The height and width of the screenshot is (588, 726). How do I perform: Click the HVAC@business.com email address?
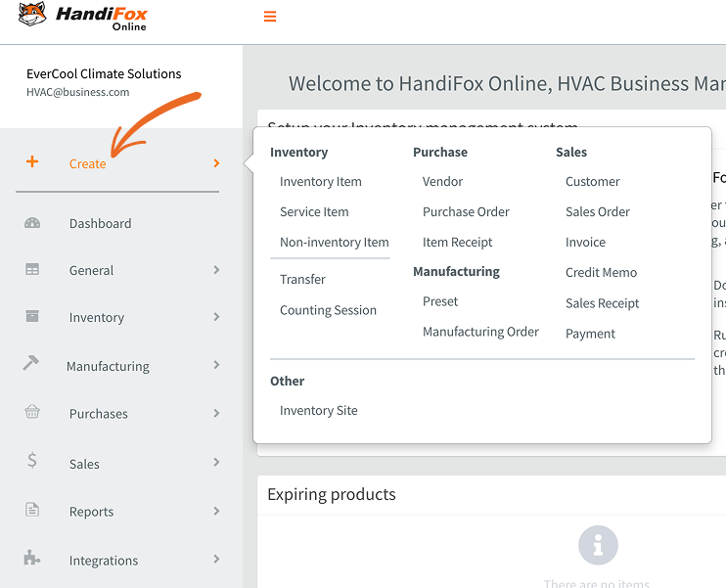click(78, 92)
